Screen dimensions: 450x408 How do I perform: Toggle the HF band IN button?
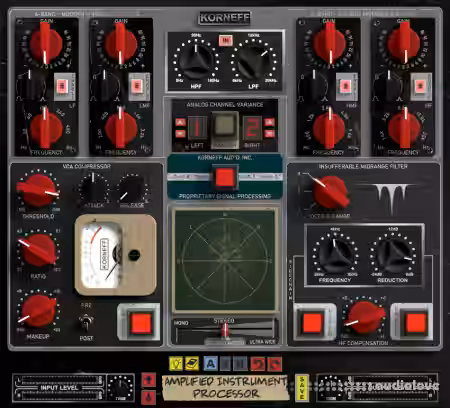point(420,86)
